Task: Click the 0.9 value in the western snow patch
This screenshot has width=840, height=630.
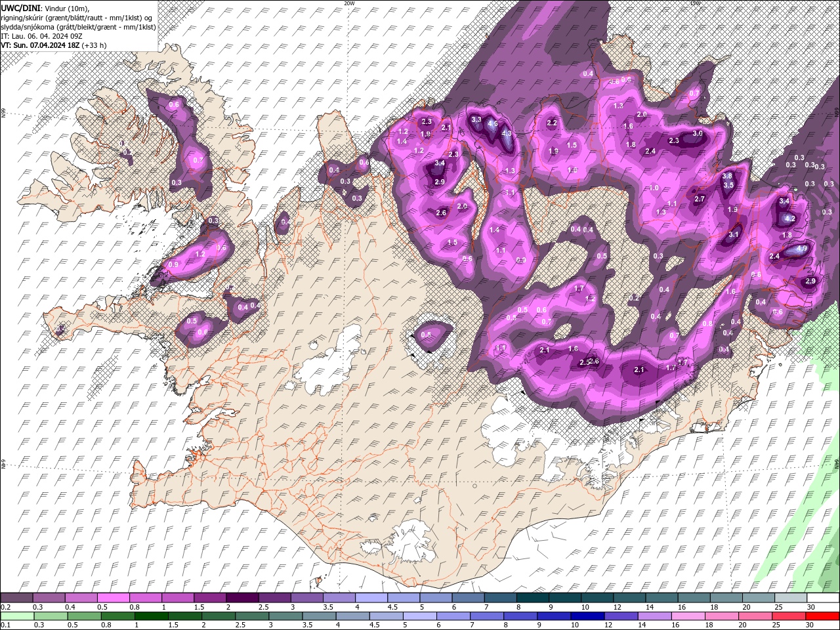Action: (x=174, y=264)
